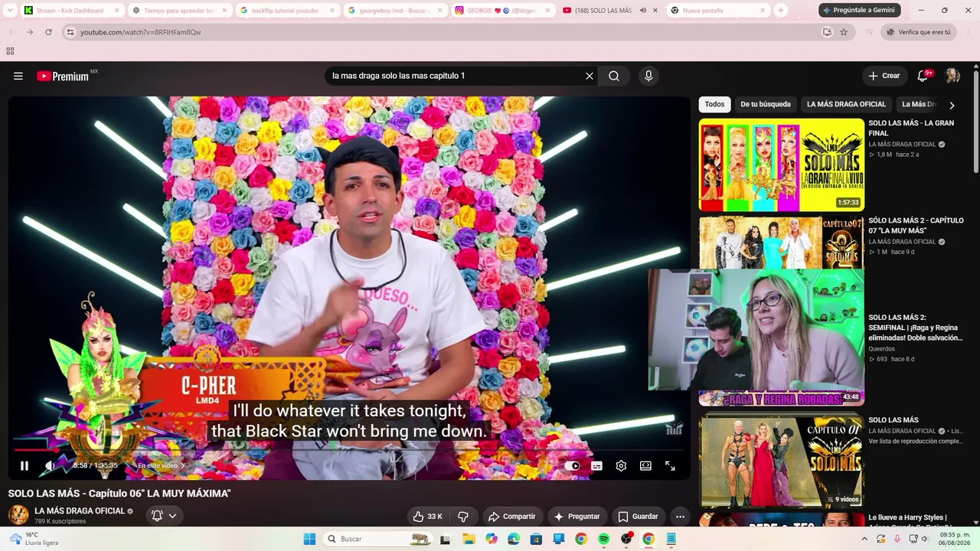Mute the playing YouTube tab audio
This screenshot has height=551, width=980.
643,11
